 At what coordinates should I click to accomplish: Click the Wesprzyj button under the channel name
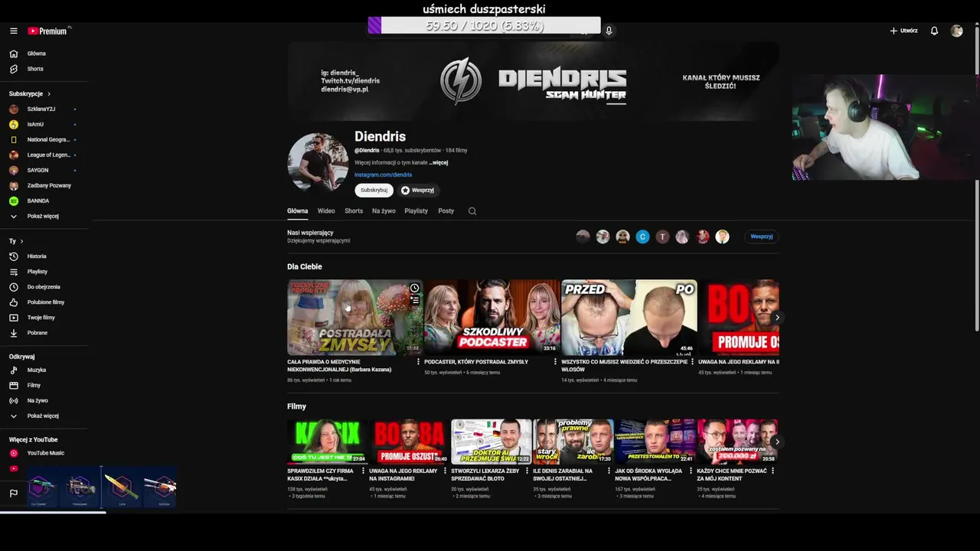417,190
